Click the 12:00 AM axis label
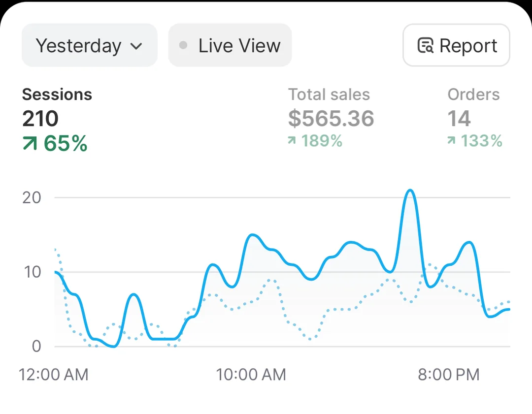532x414 pixels. tap(54, 375)
